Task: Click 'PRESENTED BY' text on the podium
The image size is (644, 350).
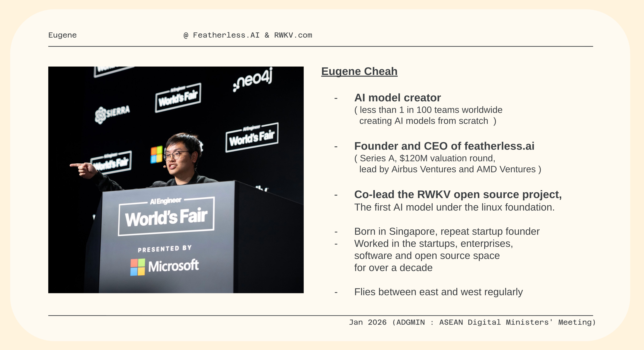Action: pyautogui.click(x=165, y=249)
